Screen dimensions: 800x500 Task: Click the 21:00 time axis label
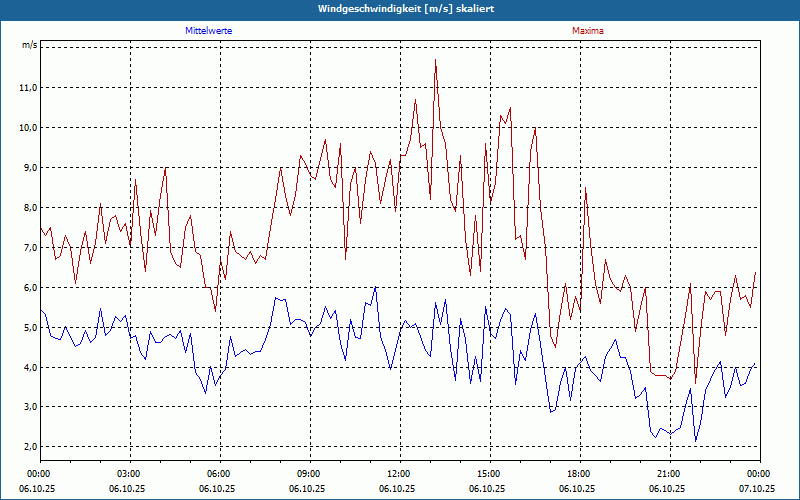[670, 474]
